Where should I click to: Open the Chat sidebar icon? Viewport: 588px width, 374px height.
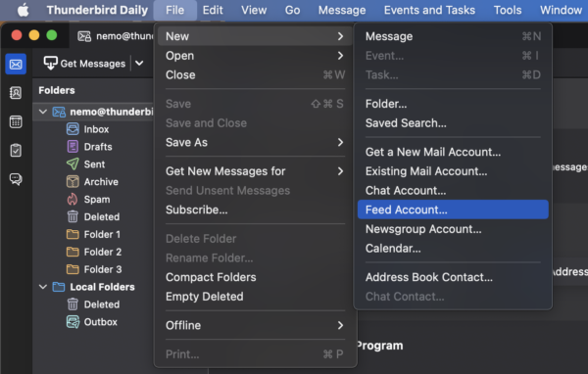point(16,179)
